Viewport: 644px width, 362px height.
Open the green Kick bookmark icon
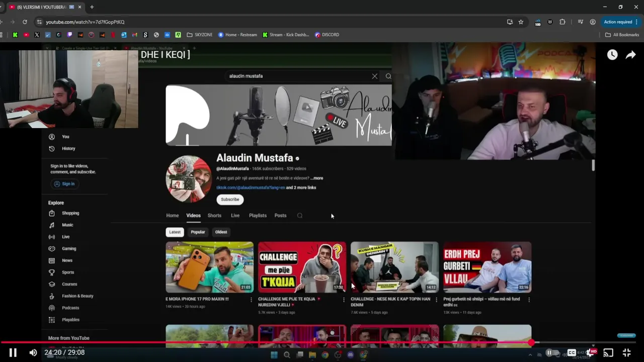point(15,35)
